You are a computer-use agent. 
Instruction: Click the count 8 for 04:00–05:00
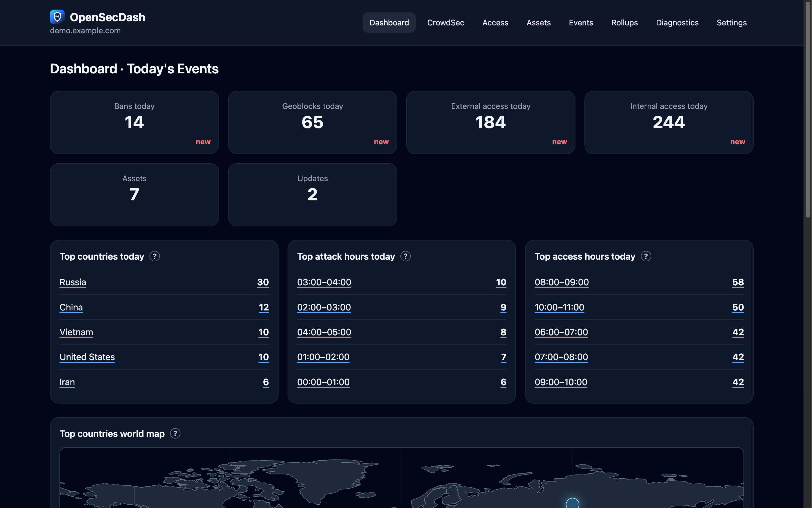tap(503, 332)
